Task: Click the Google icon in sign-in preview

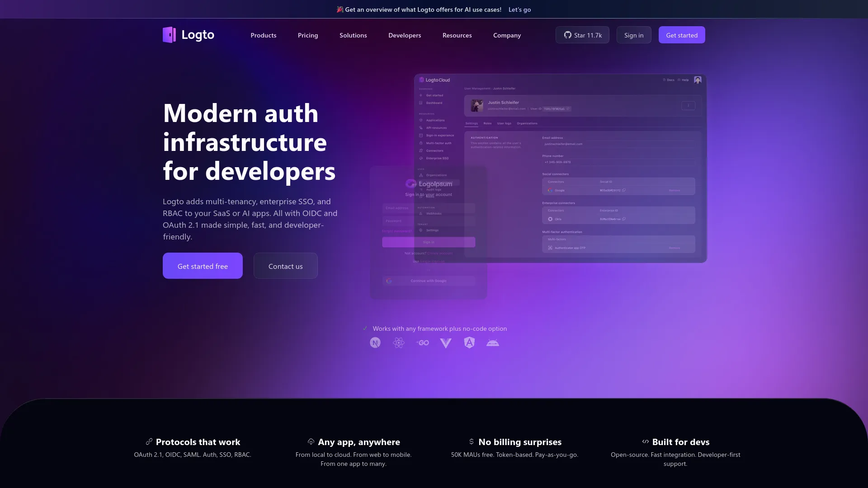Action: (389, 281)
